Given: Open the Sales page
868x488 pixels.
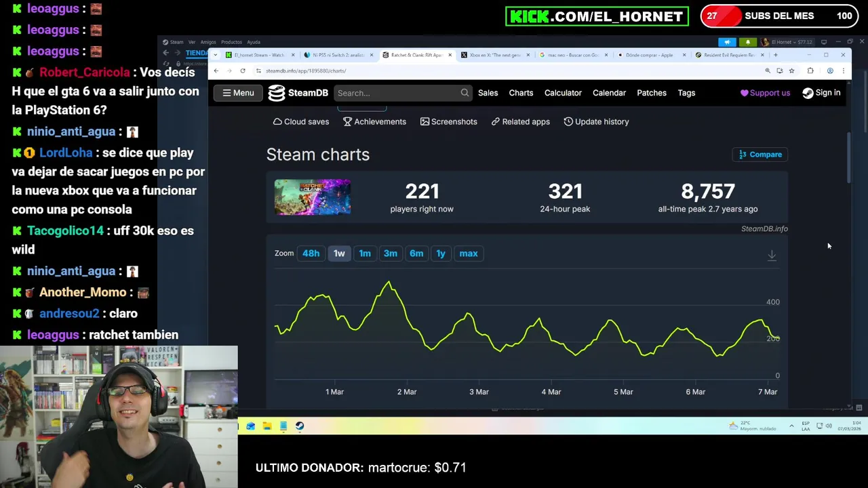Looking at the screenshot, I should pyautogui.click(x=488, y=93).
